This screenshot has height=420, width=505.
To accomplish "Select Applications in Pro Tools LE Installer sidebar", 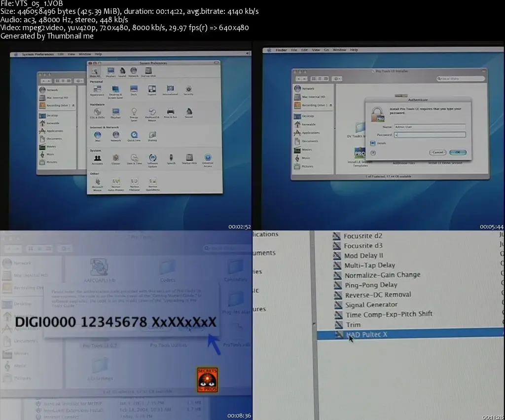I will (307, 132).
